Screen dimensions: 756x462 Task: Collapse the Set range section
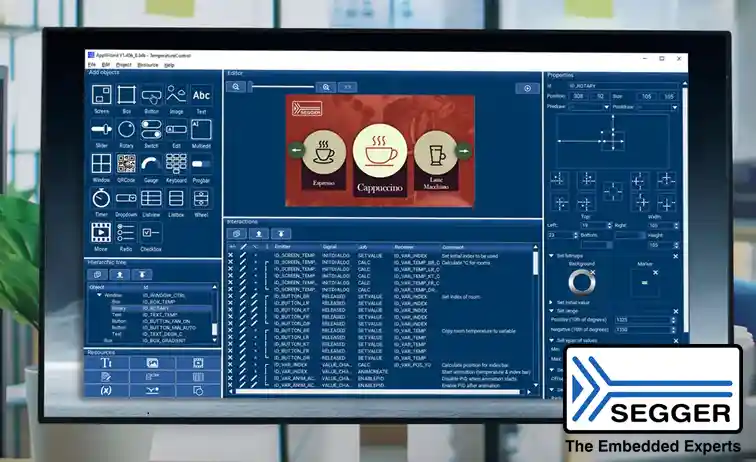click(551, 311)
